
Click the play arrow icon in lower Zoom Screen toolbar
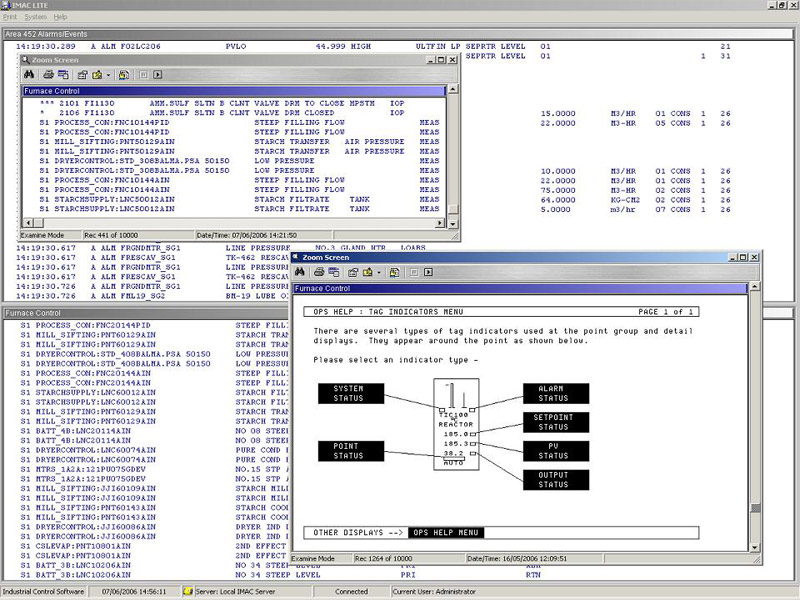tap(428, 272)
